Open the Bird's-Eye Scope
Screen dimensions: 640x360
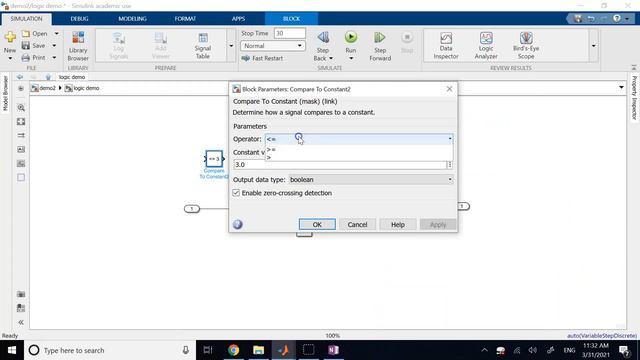pos(526,45)
